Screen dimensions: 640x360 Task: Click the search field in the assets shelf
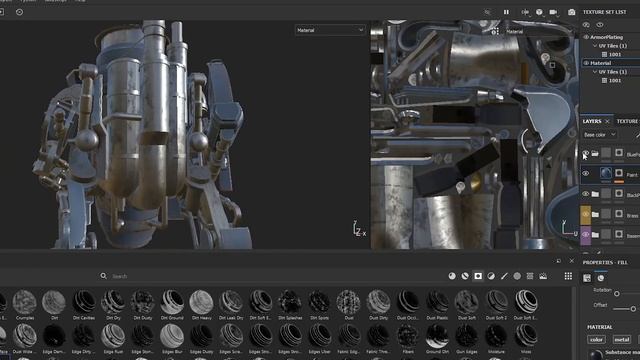click(269, 276)
